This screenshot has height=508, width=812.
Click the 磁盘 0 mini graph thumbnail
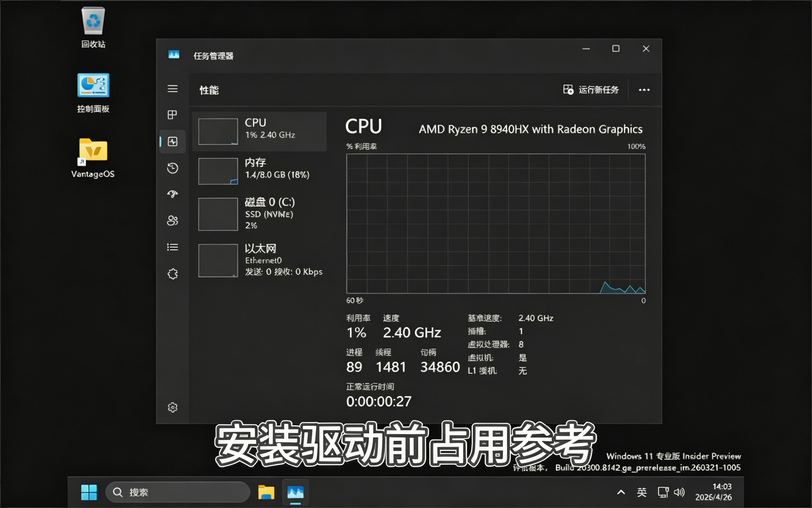(218, 214)
